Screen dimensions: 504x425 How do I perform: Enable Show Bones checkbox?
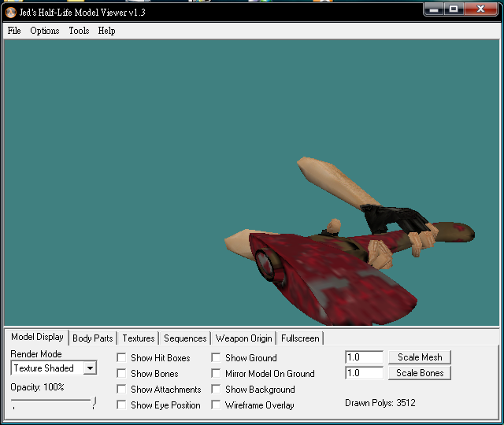pyautogui.click(x=121, y=374)
